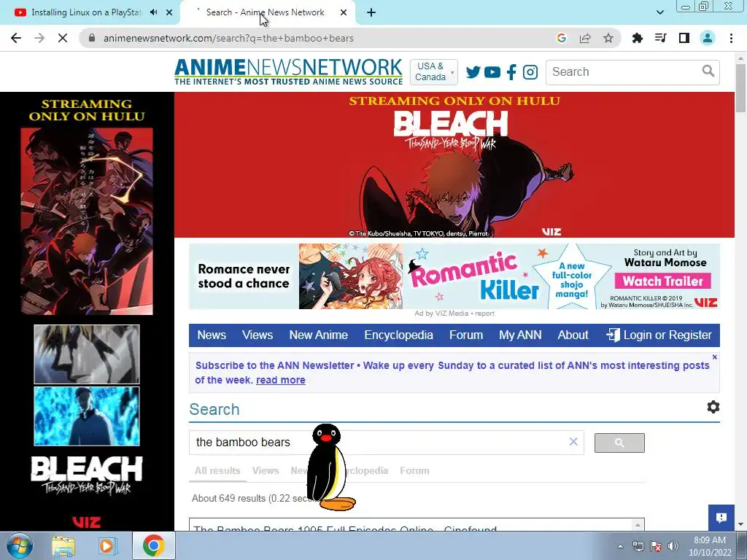747x560 pixels.
Task: Go back using browser back arrow
Action: (16, 38)
